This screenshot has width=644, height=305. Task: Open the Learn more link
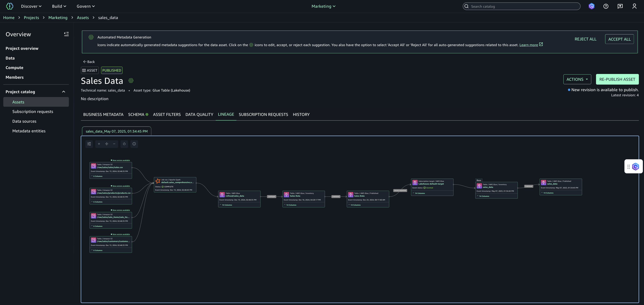pyautogui.click(x=528, y=45)
